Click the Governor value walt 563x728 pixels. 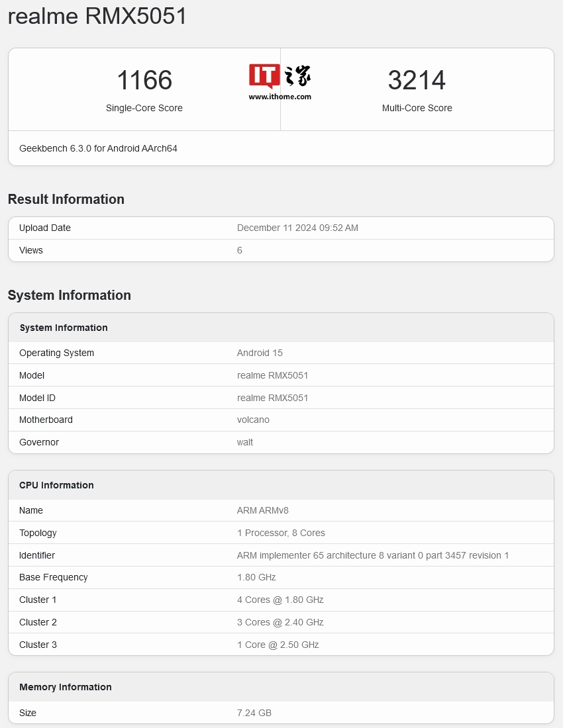(x=245, y=442)
